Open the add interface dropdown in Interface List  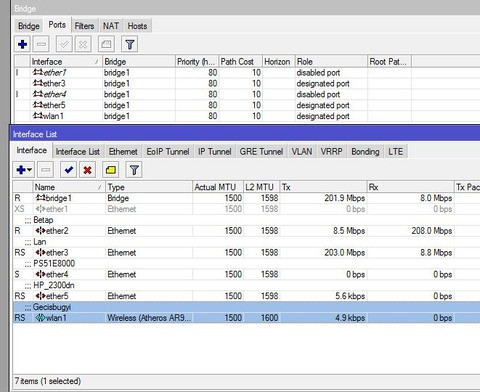click(24, 170)
